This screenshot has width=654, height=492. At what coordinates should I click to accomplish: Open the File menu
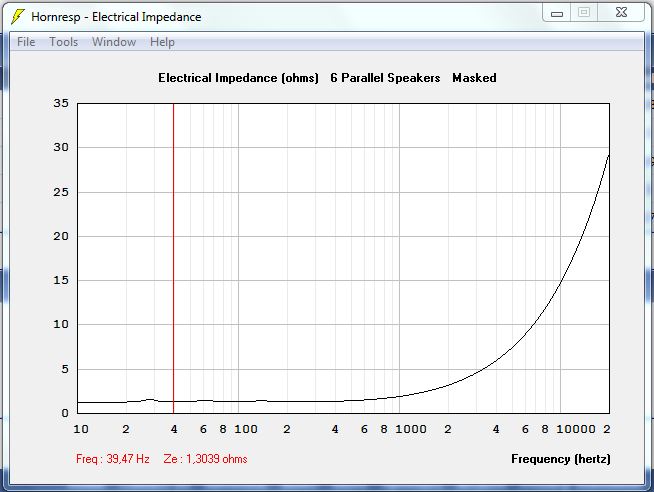coord(26,42)
